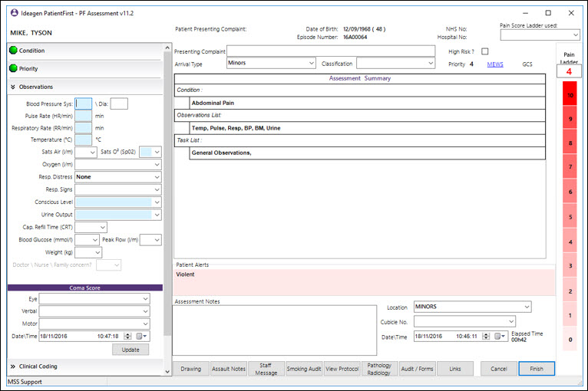Open the Weight (kg) dropdown
The height and width of the screenshot is (391, 588).
[x=97, y=252]
